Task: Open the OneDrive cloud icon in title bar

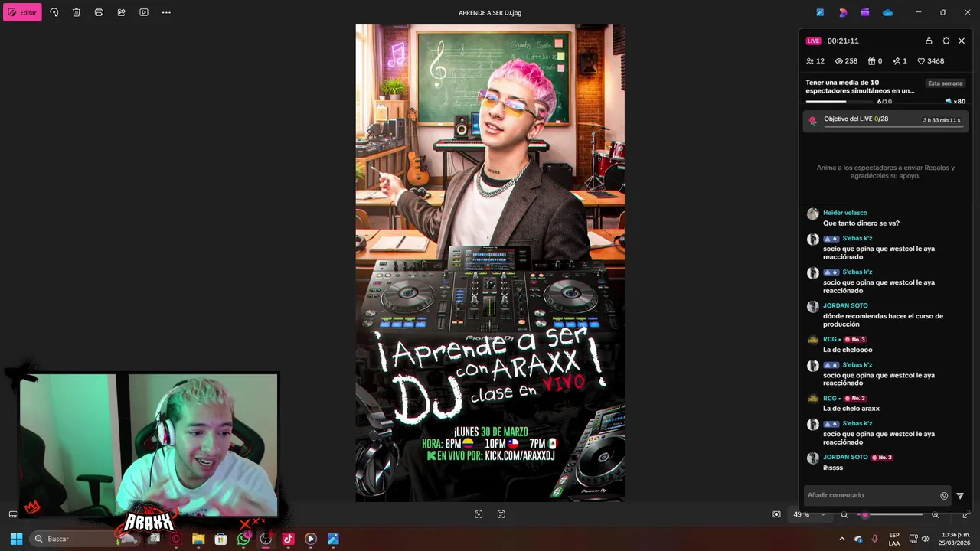Action: pos(887,12)
